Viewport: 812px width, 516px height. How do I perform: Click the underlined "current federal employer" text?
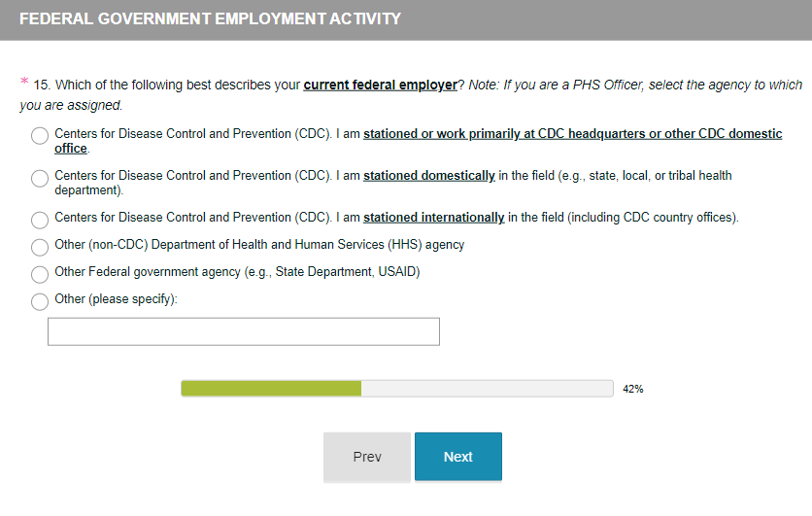(x=380, y=85)
